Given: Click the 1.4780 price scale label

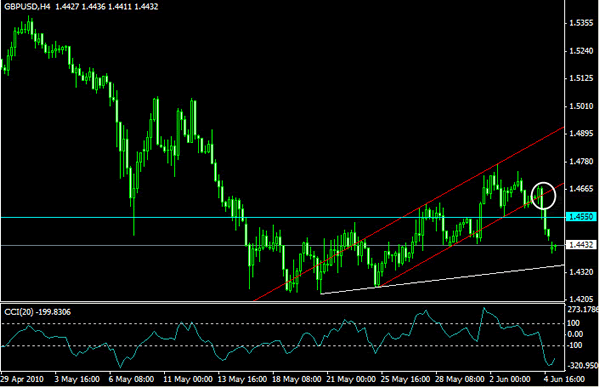Looking at the screenshot, I should 582,161.
